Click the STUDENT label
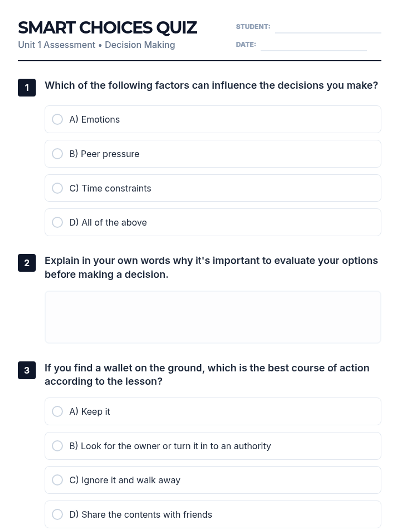This screenshot has height=532, width=399. (253, 27)
